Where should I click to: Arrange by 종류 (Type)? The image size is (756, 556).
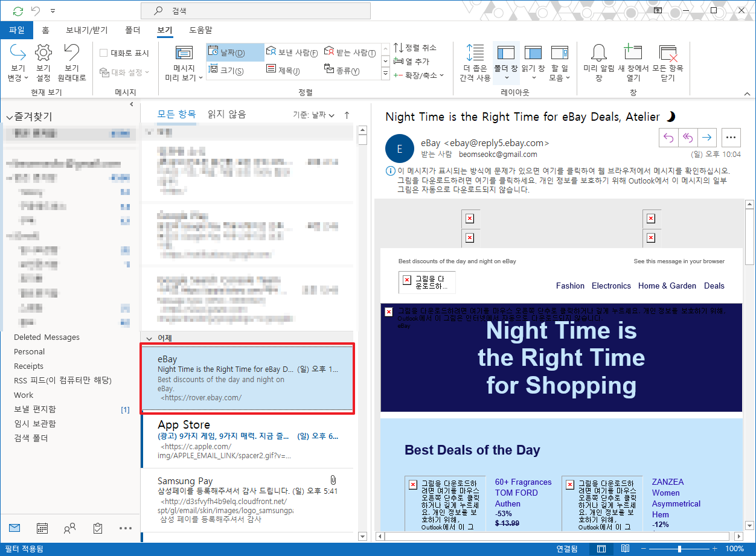coord(350,70)
